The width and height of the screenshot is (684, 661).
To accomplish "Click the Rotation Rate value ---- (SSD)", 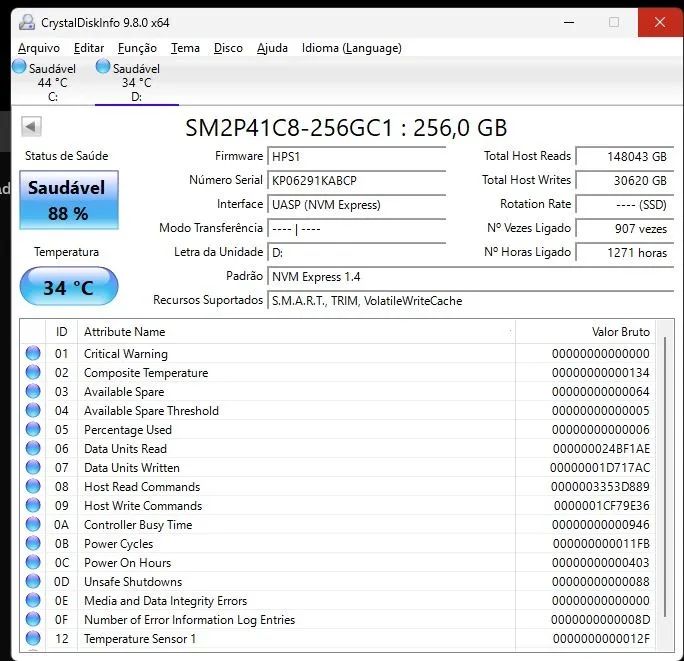I will 625,205.
